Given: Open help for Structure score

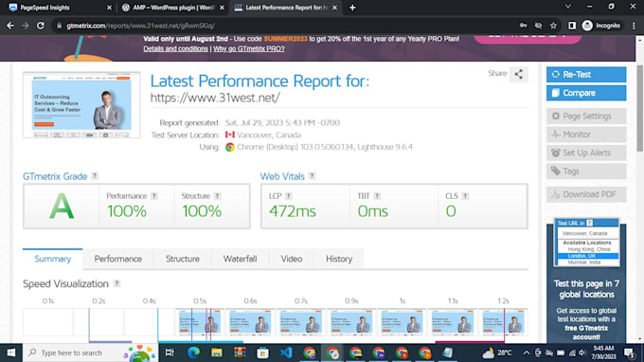Looking at the screenshot, I should point(217,196).
